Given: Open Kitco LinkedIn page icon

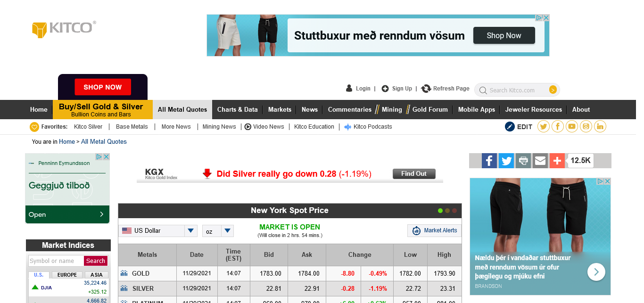Looking at the screenshot, I should point(600,126).
